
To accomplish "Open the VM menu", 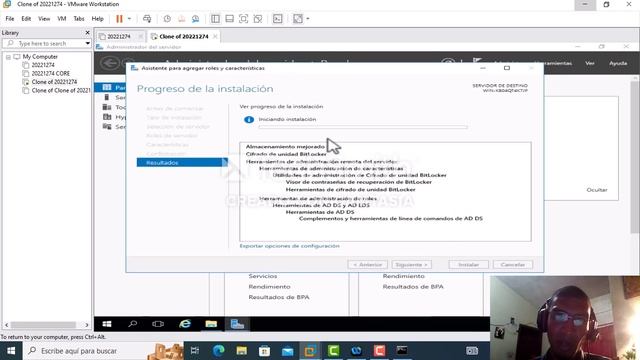I will coord(62,19).
